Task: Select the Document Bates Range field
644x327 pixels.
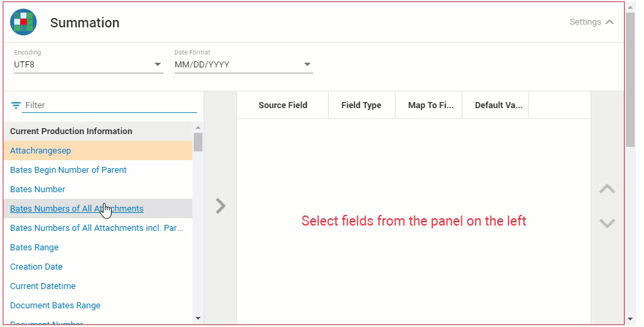Action: tap(55, 306)
